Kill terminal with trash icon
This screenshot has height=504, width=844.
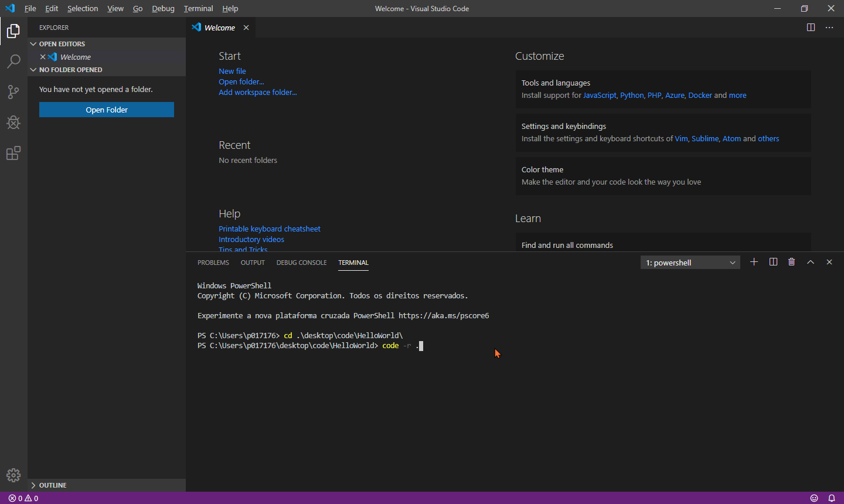click(x=792, y=262)
